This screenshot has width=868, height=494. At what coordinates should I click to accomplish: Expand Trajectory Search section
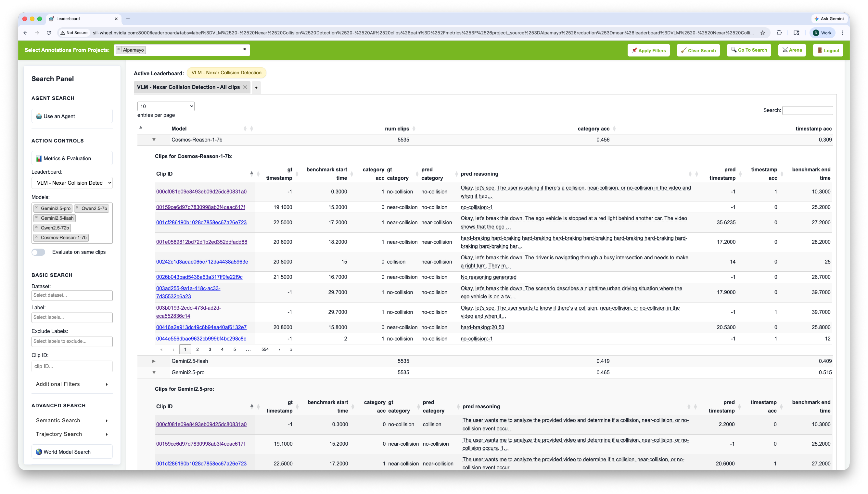(x=72, y=434)
